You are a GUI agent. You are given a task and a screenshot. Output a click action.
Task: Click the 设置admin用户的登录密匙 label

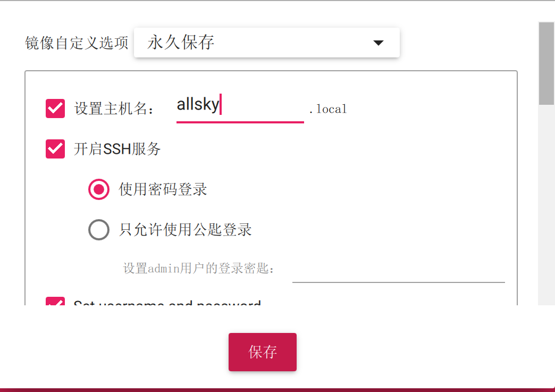200,269
